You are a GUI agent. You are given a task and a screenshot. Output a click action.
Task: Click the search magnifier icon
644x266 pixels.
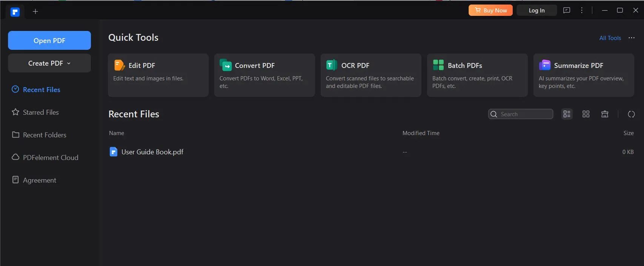point(493,114)
